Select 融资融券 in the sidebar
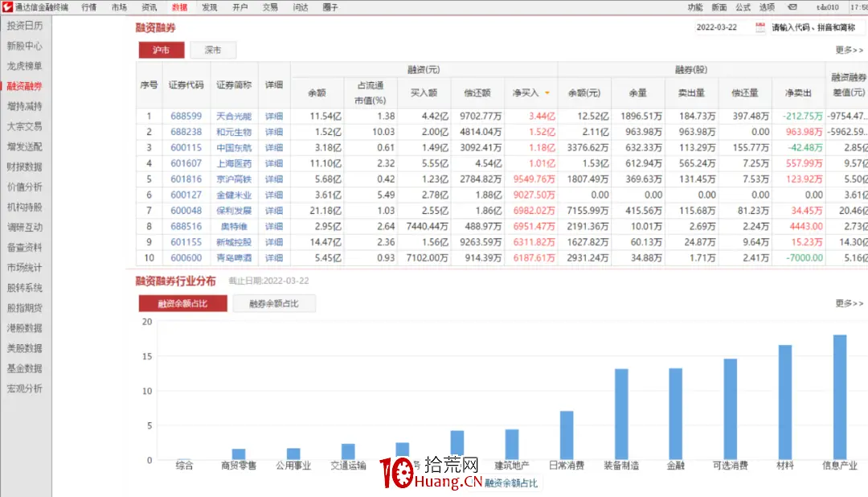868x497 pixels. point(27,86)
